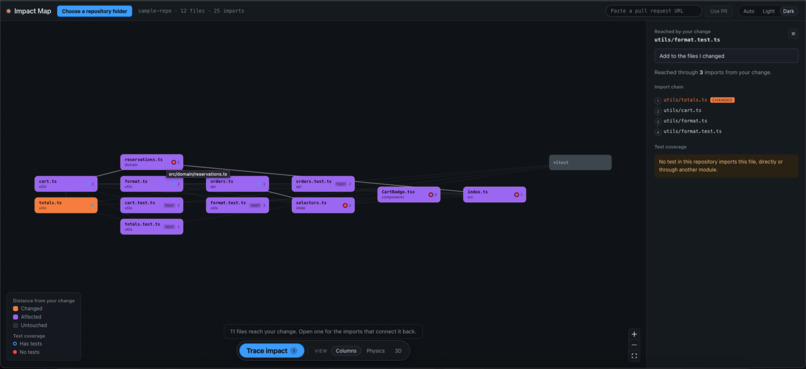Open the reservations.ts node
Viewport: 806px width, 369px height.
coord(152,162)
